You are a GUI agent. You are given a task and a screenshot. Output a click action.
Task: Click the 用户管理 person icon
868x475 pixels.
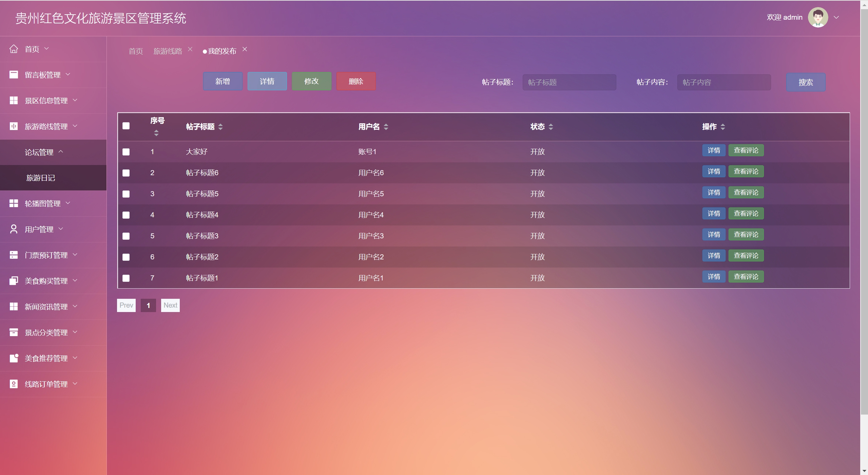coord(14,229)
